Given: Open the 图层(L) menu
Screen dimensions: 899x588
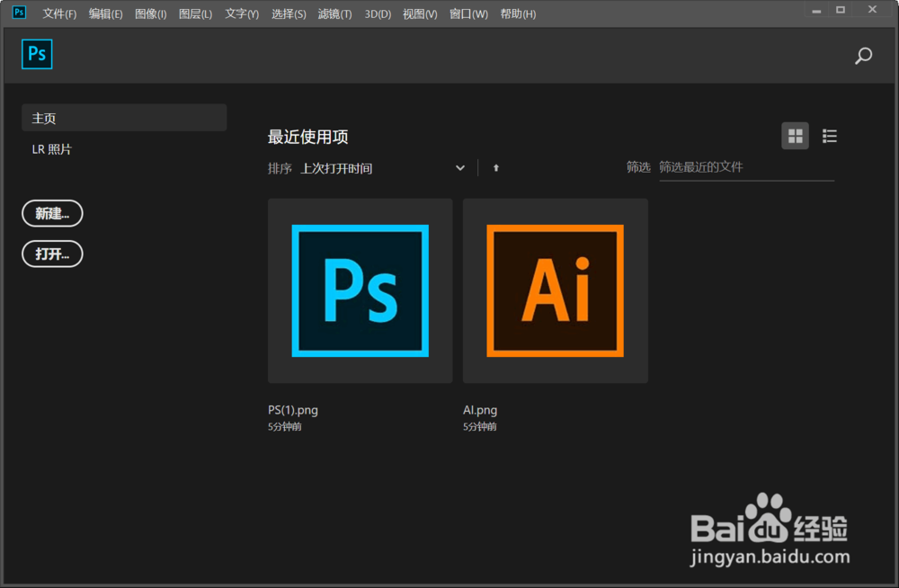Looking at the screenshot, I should (x=195, y=13).
